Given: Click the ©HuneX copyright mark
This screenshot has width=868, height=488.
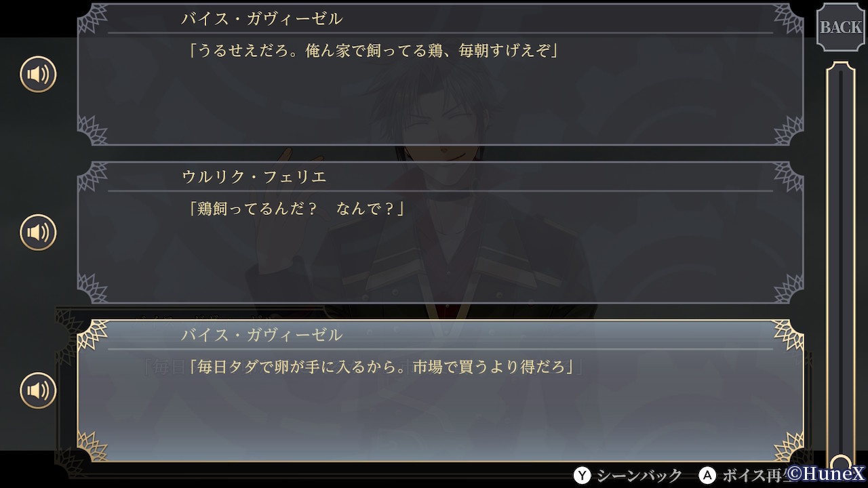Looking at the screenshot, I should click(827, 474).
